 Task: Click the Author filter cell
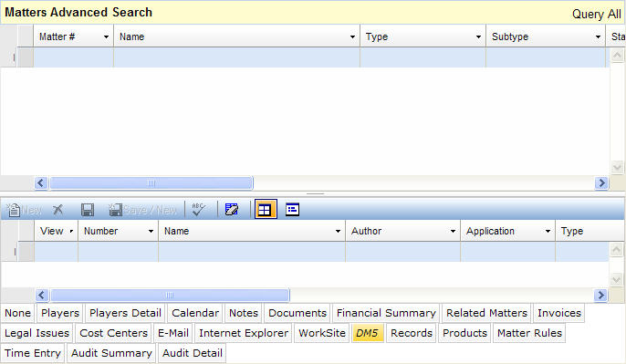coord(402,252)
